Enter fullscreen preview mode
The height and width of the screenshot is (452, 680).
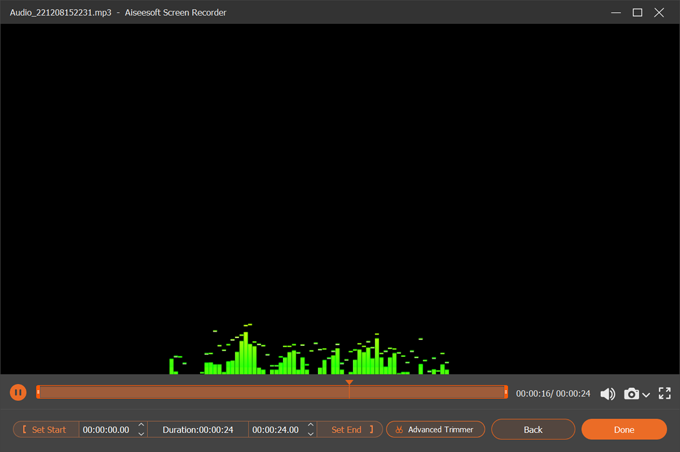(x=665, y=394)
